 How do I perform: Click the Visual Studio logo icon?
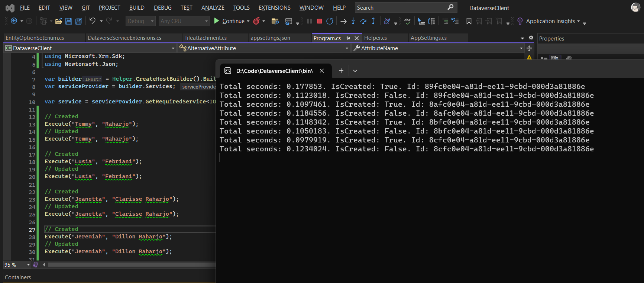10,8
